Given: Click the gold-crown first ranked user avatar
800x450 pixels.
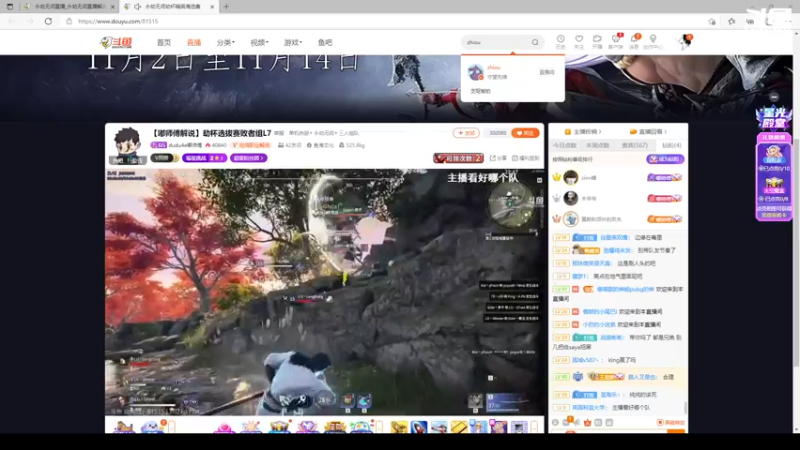Looking at the screenshot, I should click(570, 178).
